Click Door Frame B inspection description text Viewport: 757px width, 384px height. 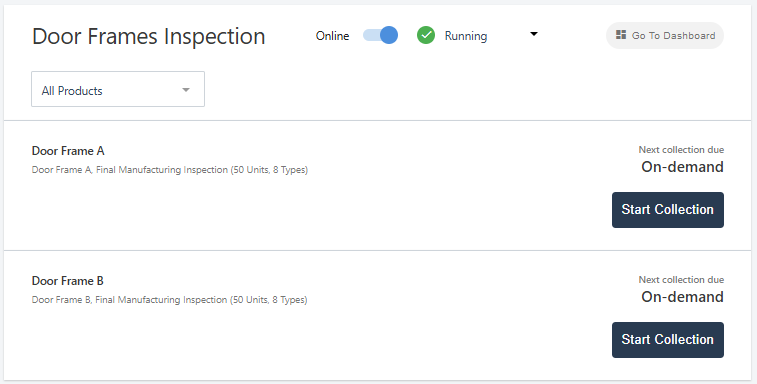click(x=169, y=299)
